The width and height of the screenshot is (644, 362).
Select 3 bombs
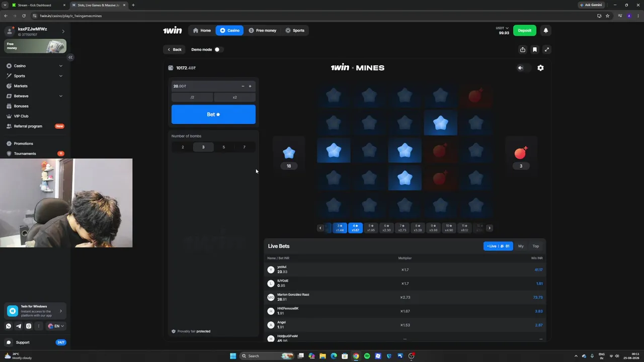(x=203, y=147)
